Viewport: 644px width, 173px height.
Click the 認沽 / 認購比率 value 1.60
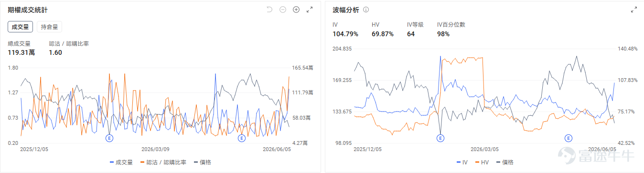tap(55, 52)
